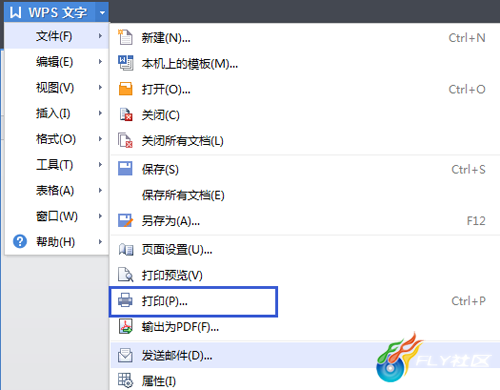The width and height of the screenshot is (500, 390).
Task: Select 保存(S) menu entry
Action: 305,169
